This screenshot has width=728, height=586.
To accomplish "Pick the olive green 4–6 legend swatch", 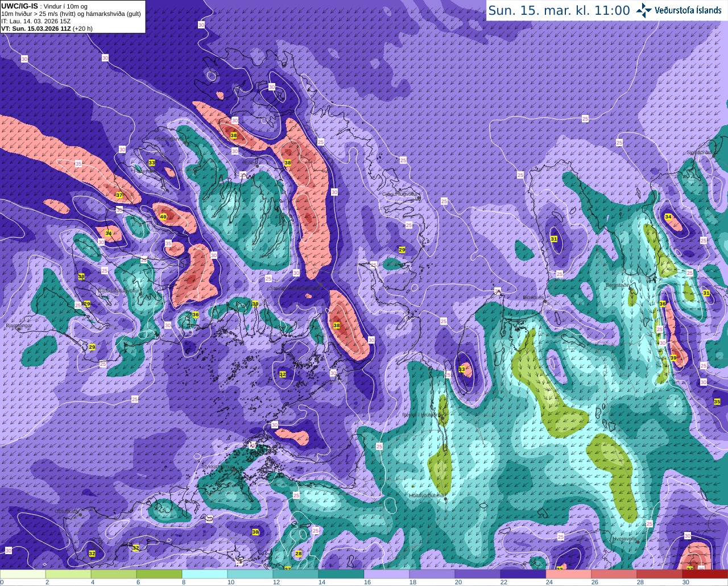I will [114, 574].
